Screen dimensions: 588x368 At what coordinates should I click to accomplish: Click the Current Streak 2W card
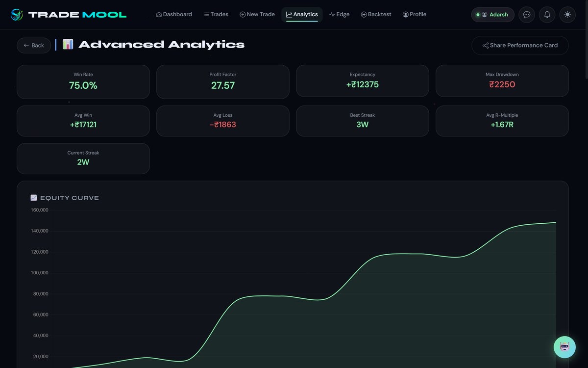pyautogui.click(x=83, y=158)
